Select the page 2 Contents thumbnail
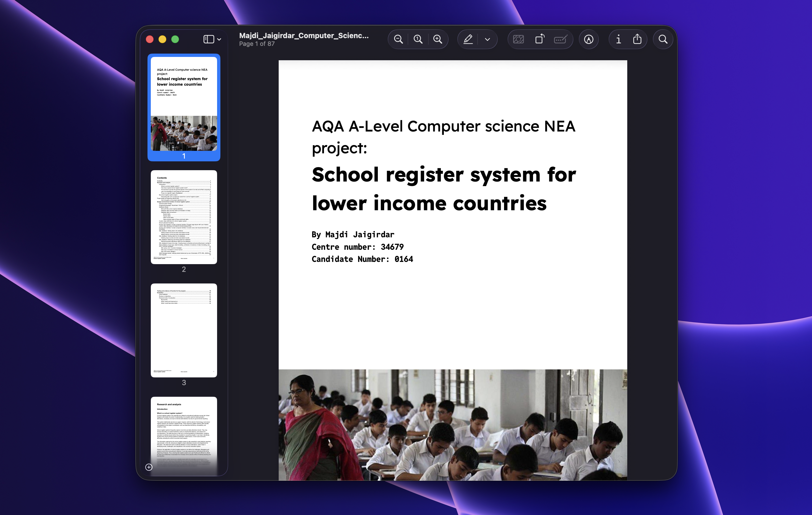This screenshot has height=515, width=812. (184, 217)
